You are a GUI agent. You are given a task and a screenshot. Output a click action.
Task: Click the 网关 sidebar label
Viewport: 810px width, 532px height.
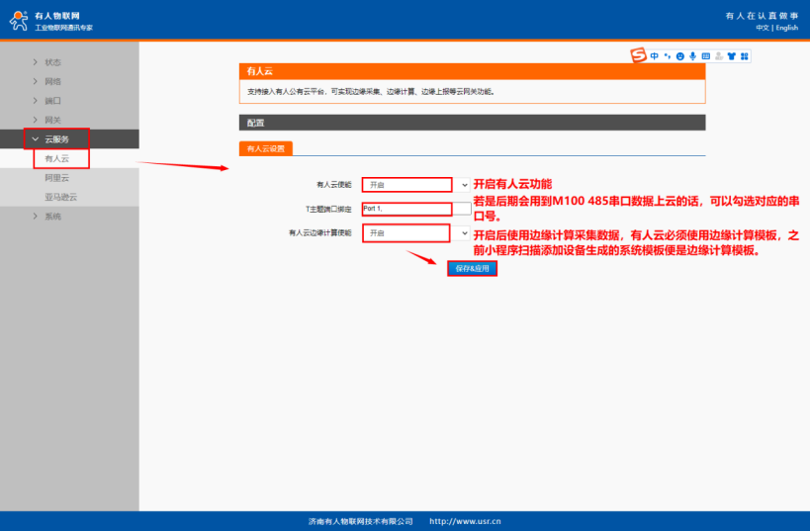(x=52, y=120)
